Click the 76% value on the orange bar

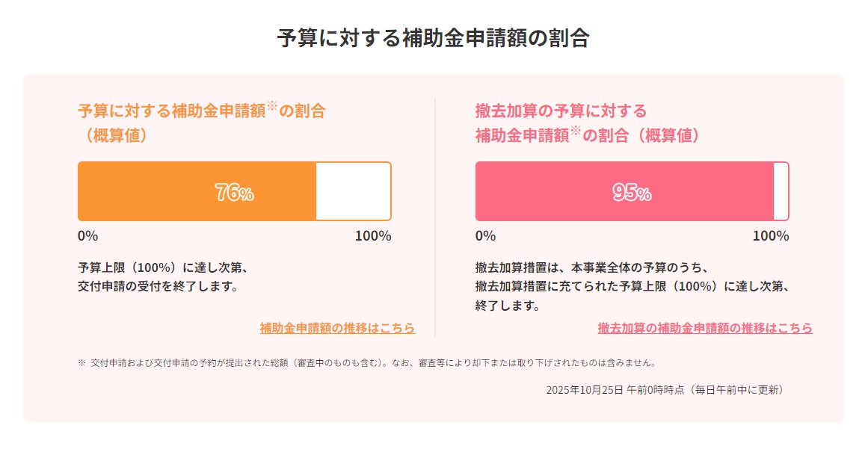(234, 193)
